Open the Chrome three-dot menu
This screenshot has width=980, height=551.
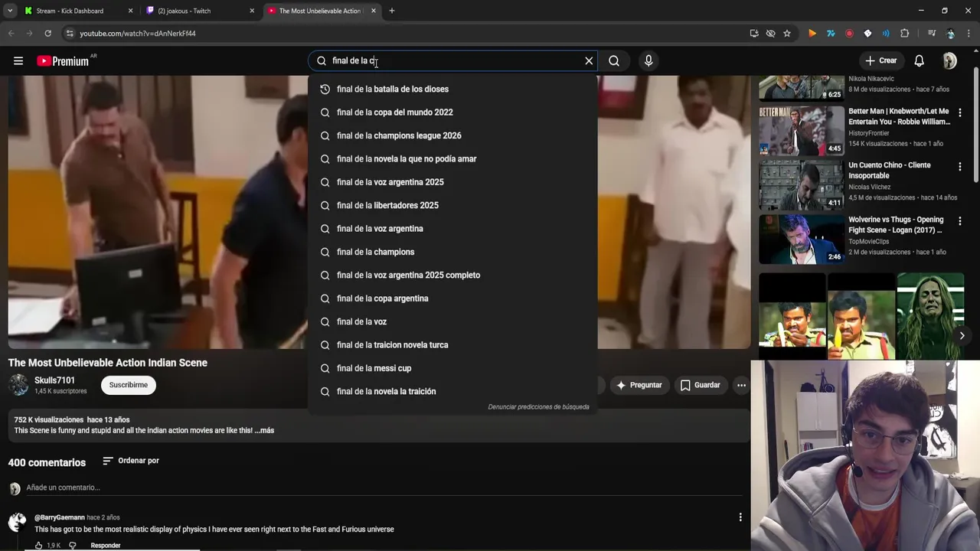point(969,34)
